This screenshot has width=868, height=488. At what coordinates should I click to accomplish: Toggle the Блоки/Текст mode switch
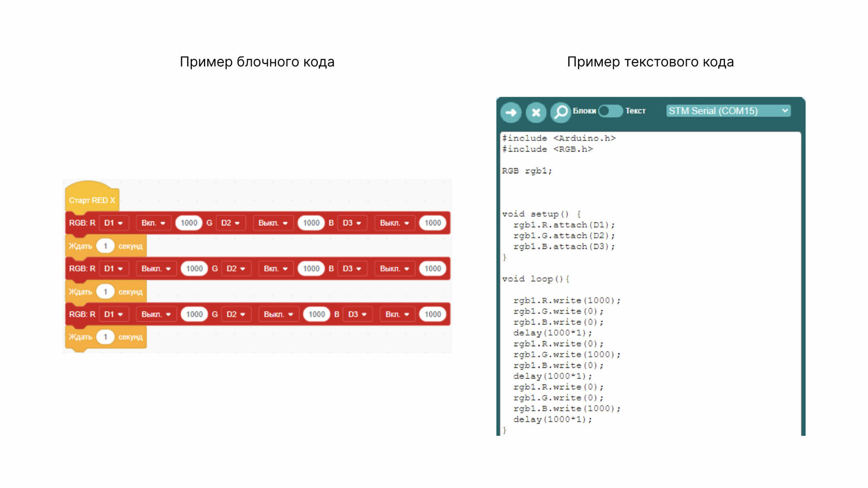[610, 111]
